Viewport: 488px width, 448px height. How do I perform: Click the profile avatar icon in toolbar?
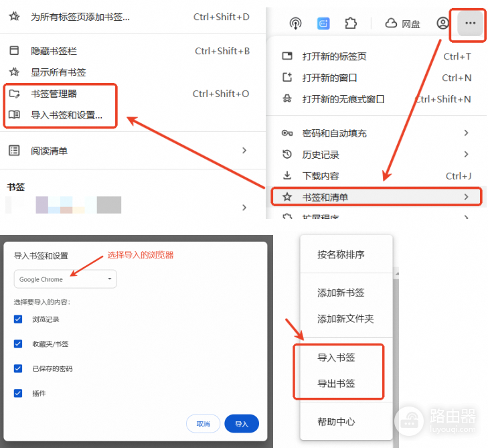point(442,23)
